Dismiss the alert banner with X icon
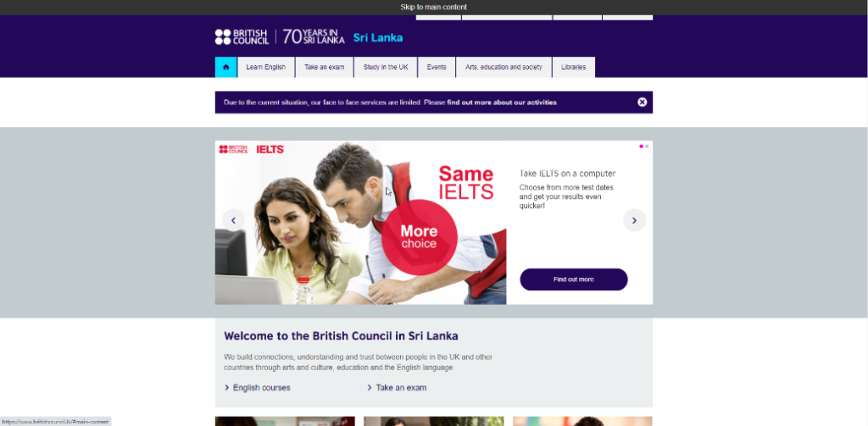The width and height of the screenshot is (868, 426). (x=643, y=102)
